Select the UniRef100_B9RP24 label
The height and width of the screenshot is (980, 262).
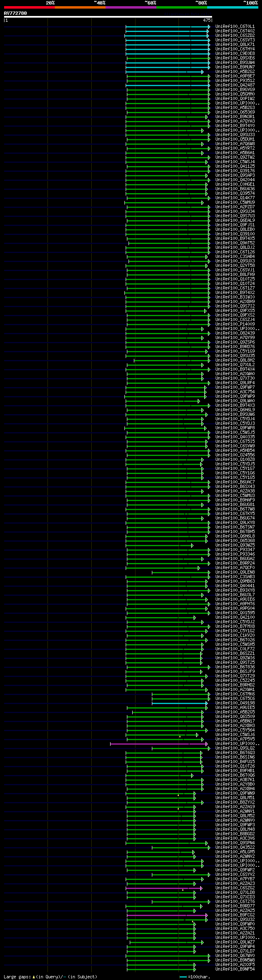click(x=235, y=563)
